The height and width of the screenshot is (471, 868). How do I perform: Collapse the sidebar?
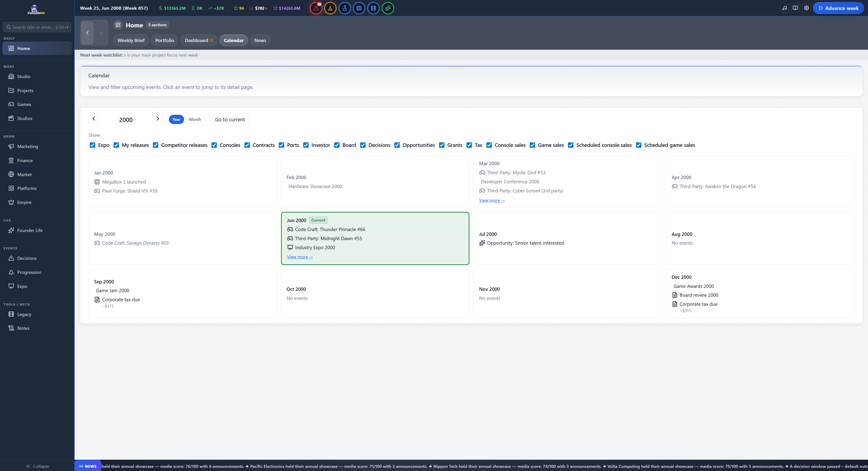(x=37, y=466)
